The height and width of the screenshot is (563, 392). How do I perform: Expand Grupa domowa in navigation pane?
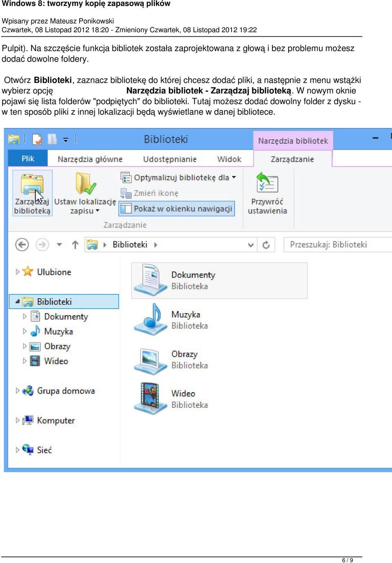(17, 391)
